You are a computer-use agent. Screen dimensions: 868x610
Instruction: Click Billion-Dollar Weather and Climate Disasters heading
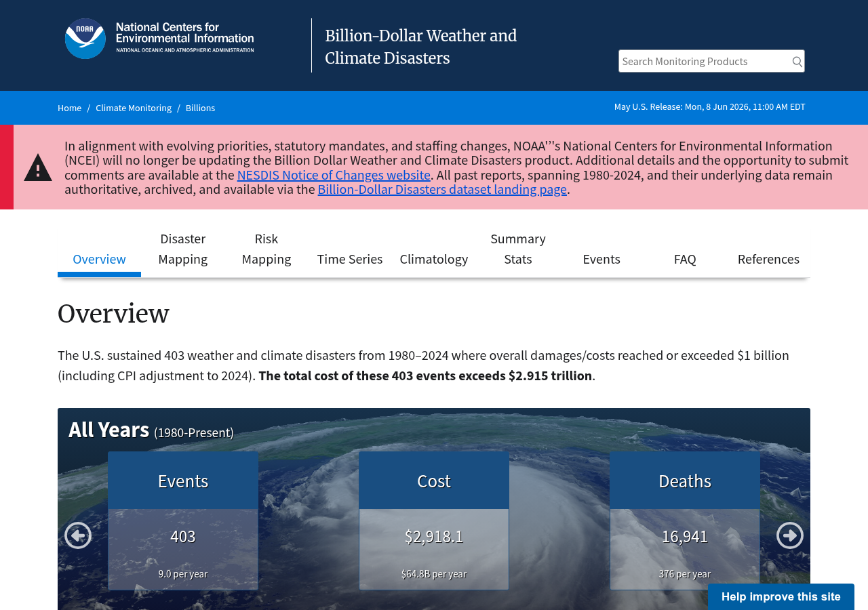(x=421, y=47)
